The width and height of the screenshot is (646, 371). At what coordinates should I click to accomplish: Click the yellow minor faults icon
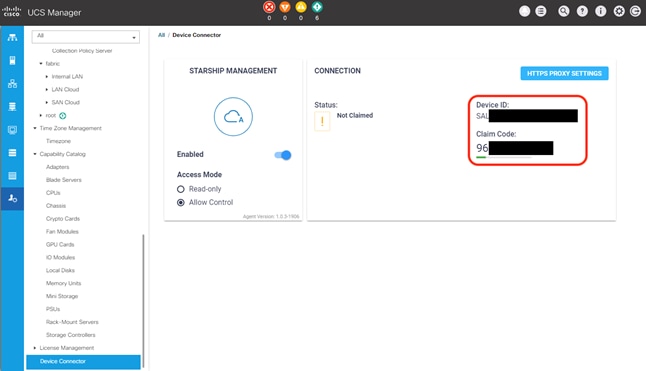[x=301, y=7]
